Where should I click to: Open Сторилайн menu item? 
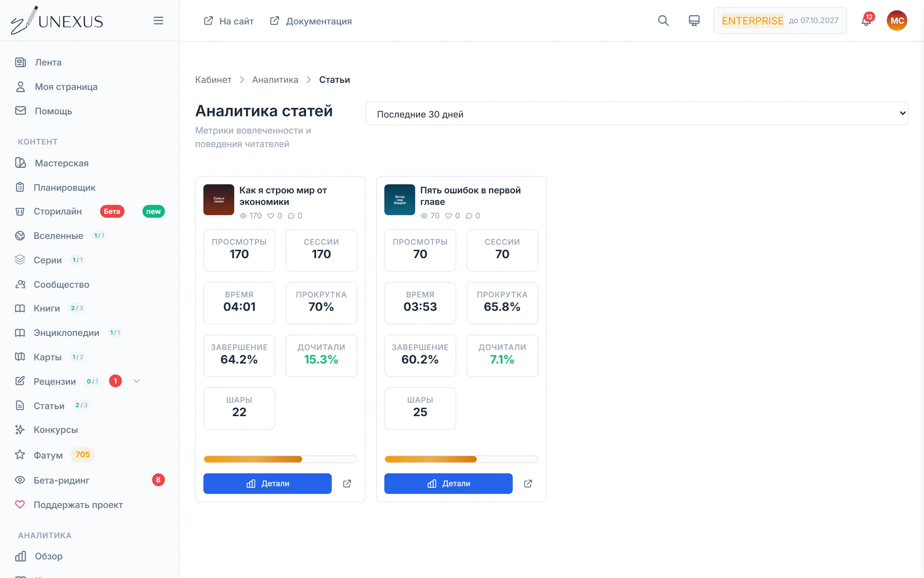click(57, 212)
